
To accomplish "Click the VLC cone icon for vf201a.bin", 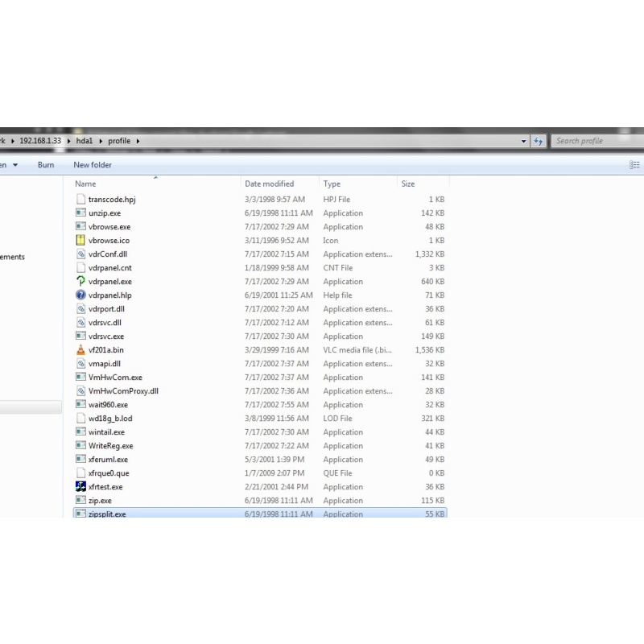I will (80, 350).
